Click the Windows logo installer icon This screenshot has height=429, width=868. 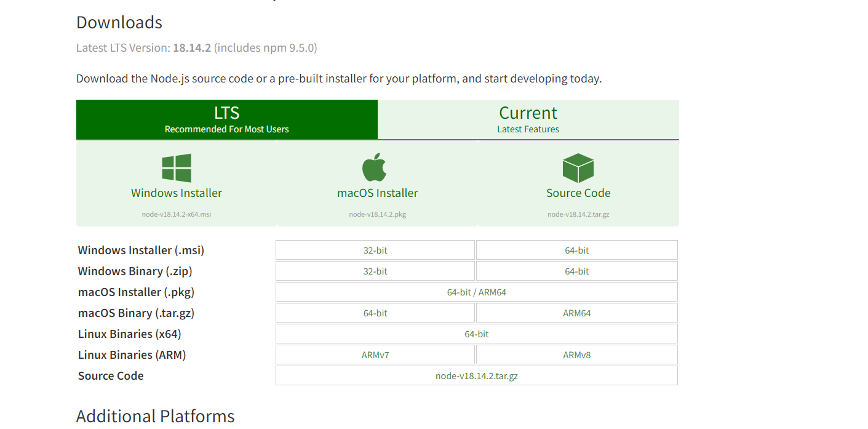pos(177,166)
